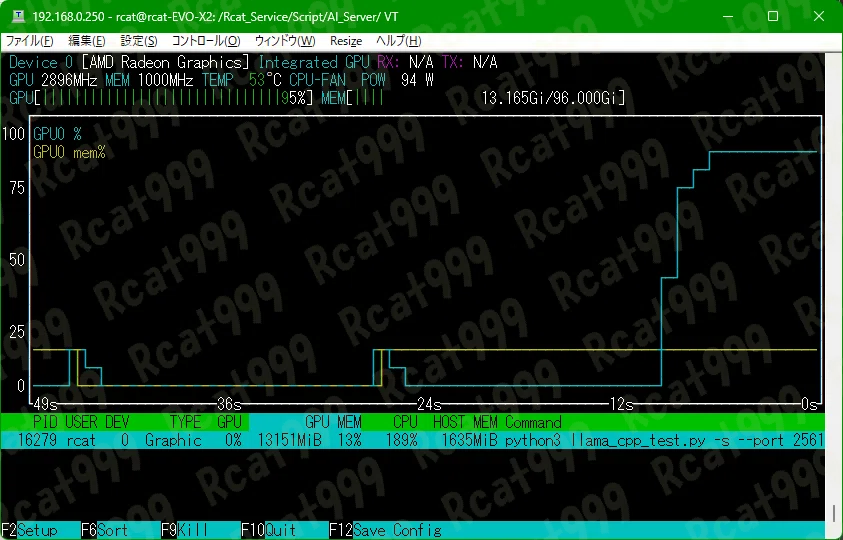Click F10 Quit in the bottom bar
The width and height of the screenshot is (843, 540).
pyautogui.click(x=268, y=530)
